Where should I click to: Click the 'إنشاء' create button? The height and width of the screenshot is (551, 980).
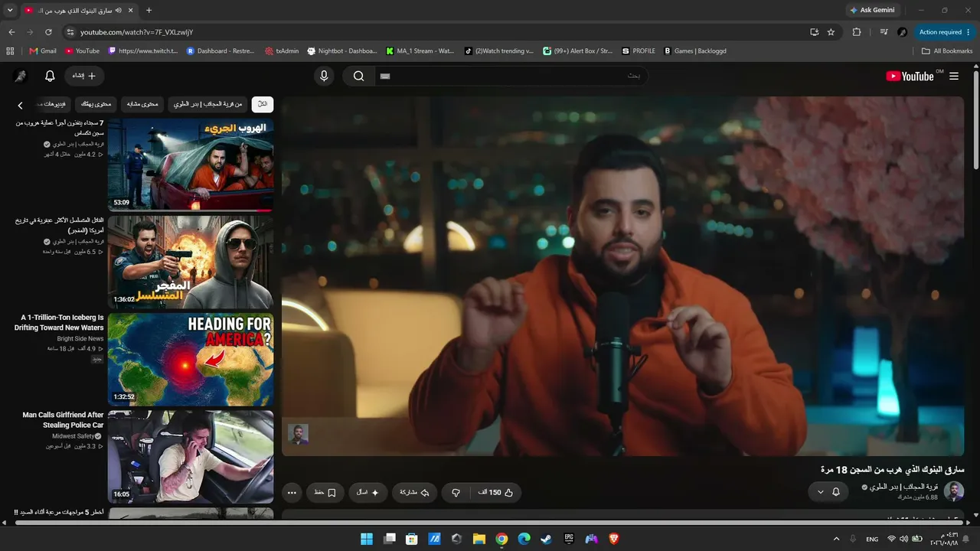84,77
